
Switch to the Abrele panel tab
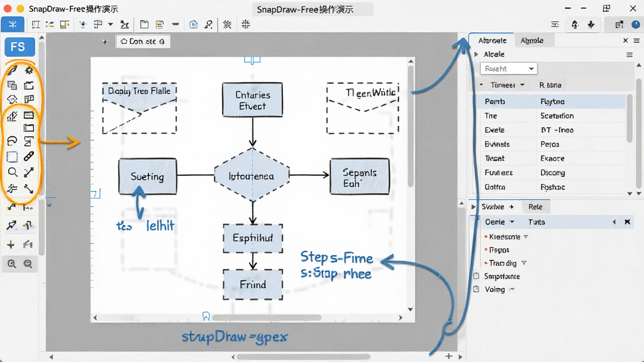[532, 41]
